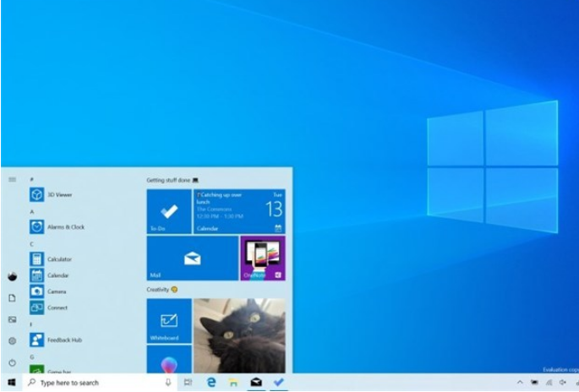Open the Whiteboard tile

pos(169,321)
